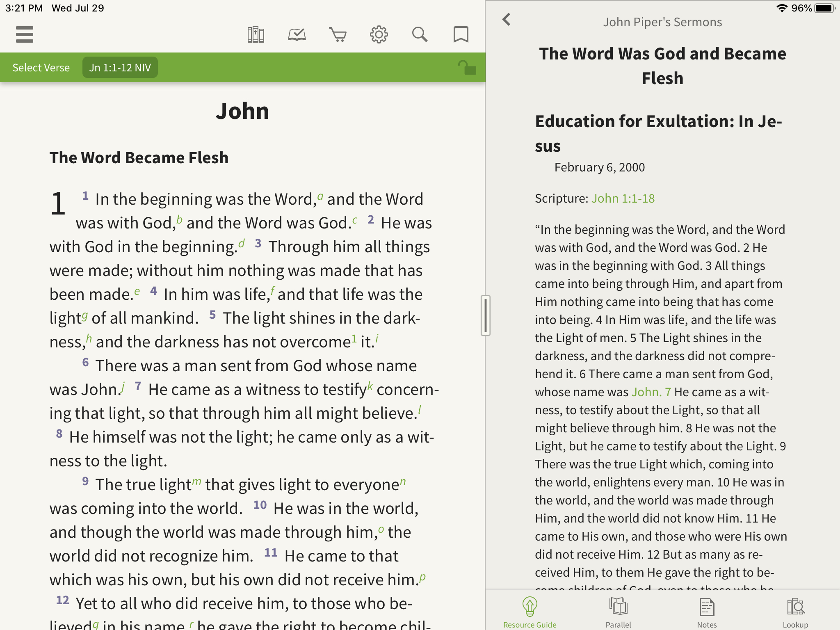Tap footnote g after 'light'

(84, 315)
